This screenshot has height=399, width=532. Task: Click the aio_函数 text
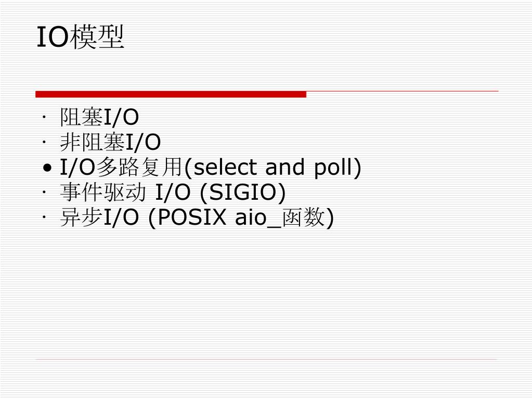pyautogui.click(x=280, y=217)
